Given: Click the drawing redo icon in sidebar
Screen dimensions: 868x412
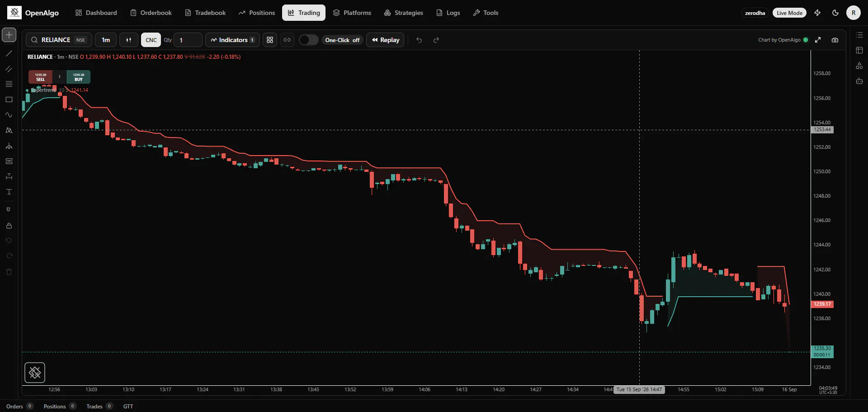Looking at the screenshot, I should (x=9, y=256).
